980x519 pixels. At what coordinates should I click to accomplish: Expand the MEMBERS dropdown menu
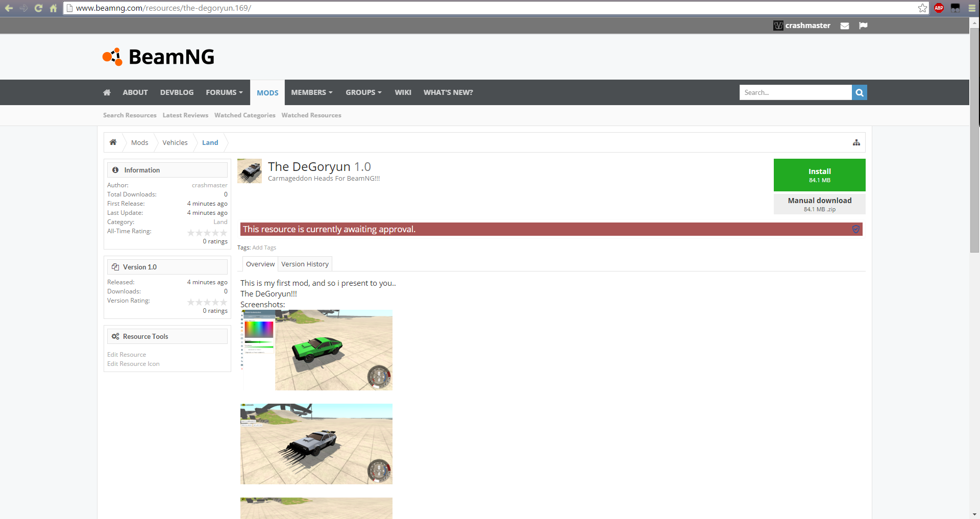[x=311, y=92]
